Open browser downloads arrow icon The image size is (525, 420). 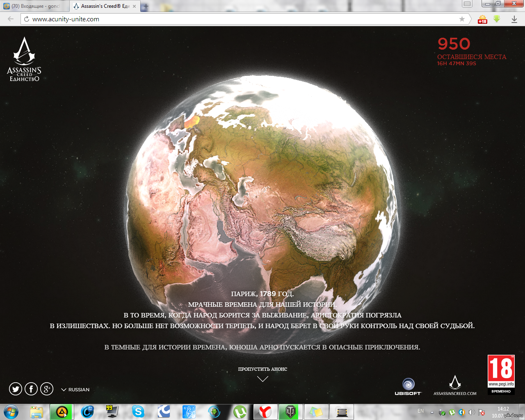[514, 19]
